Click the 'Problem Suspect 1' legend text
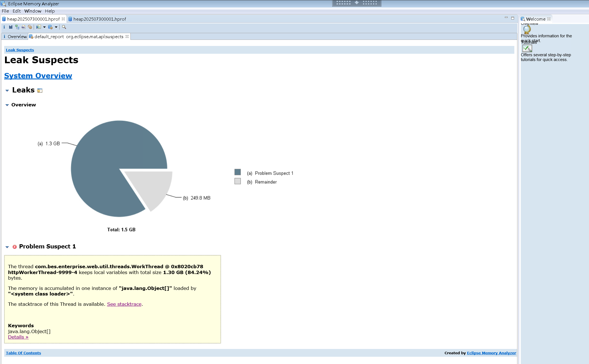 point(274,173)
